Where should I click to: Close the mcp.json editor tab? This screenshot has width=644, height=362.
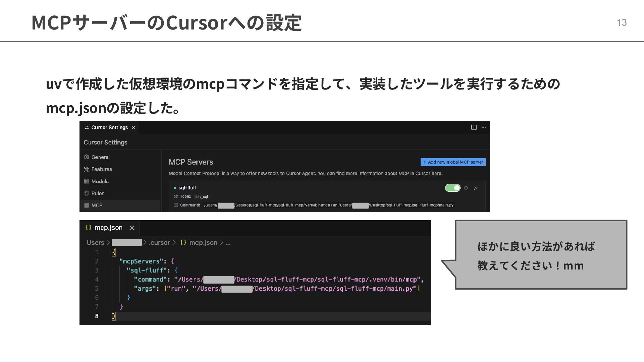132,228
